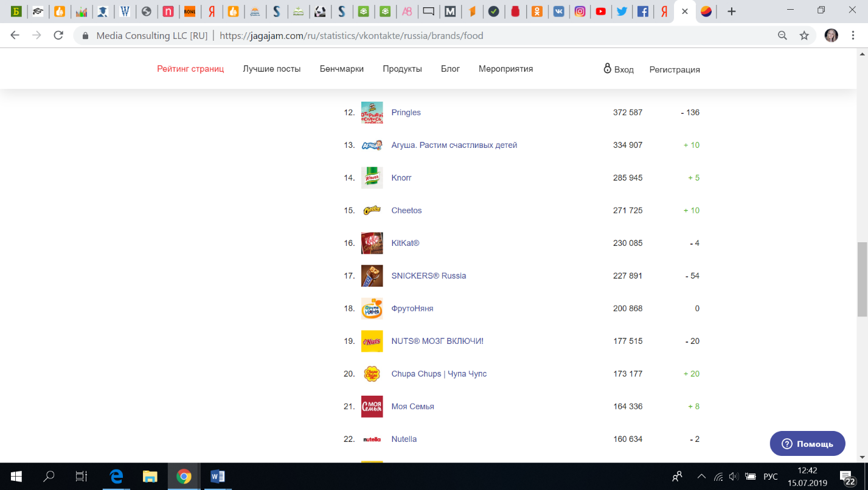
Task: Bookmark this page with the star icon
Action: 804,36
